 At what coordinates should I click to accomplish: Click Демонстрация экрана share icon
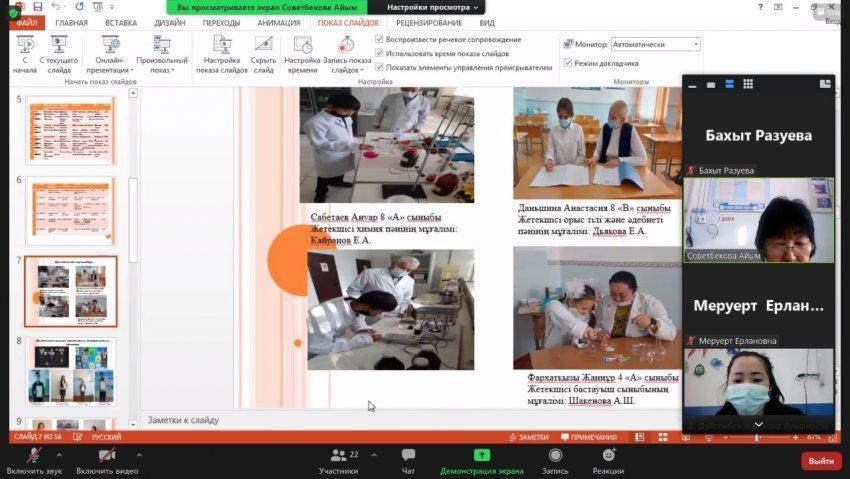(481, 455)
